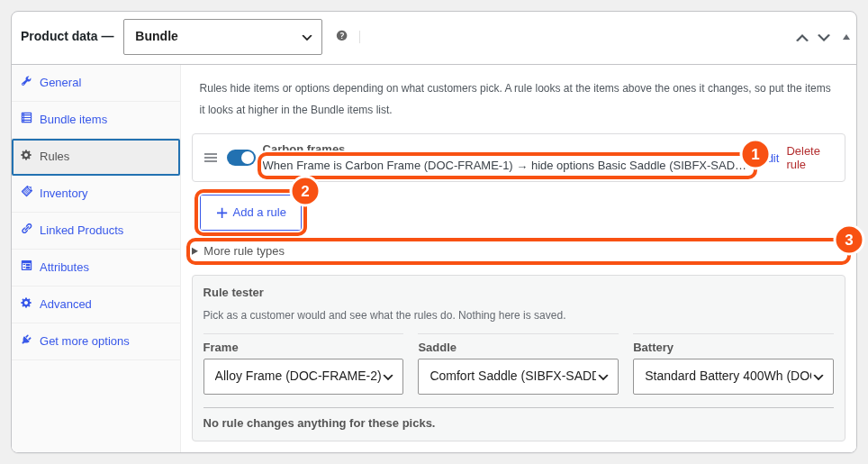Open the Battery dropdown in Rule tester
This screenshot has width=868, height=464.
point(733,377)
